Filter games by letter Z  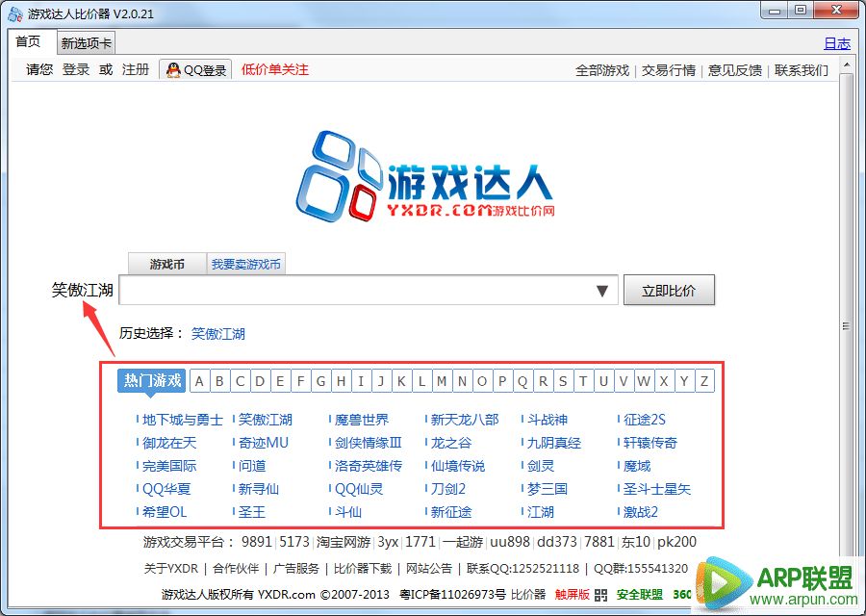704,381
